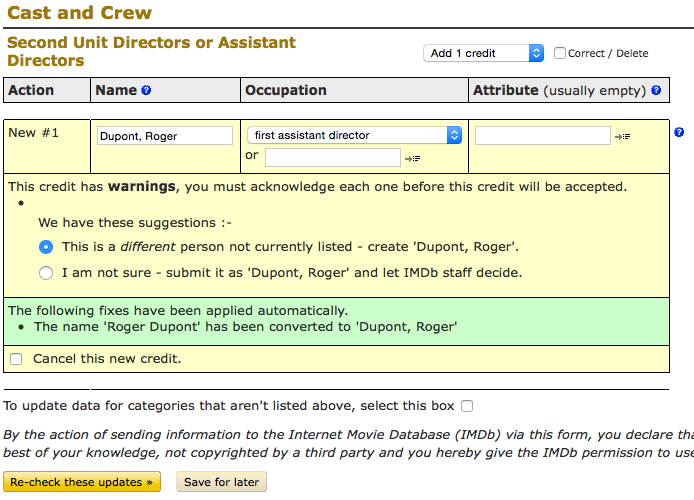Click the 'Cast and Crew' section heading
Screen dimensions: 694x500
(x=79, y=13)
